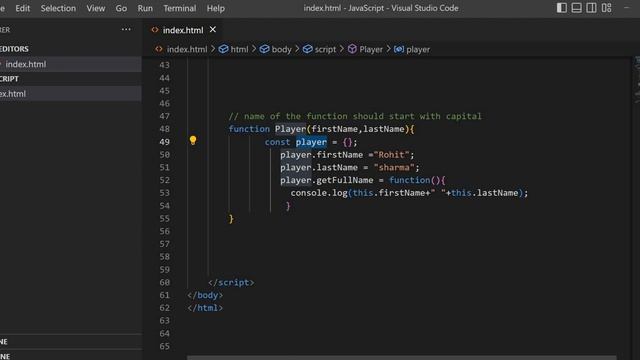Click Player breadcrumb segment
Viewport: 640px width, 360px height.
[x=365, y=49]
